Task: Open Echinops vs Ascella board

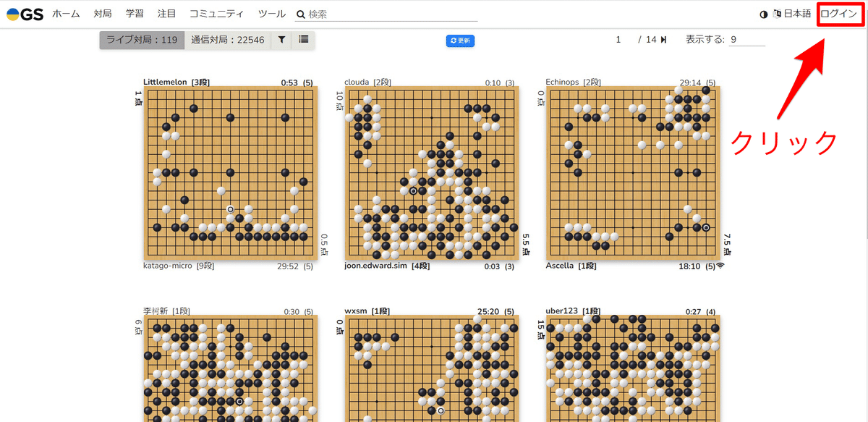Action: tap(633, 174)
